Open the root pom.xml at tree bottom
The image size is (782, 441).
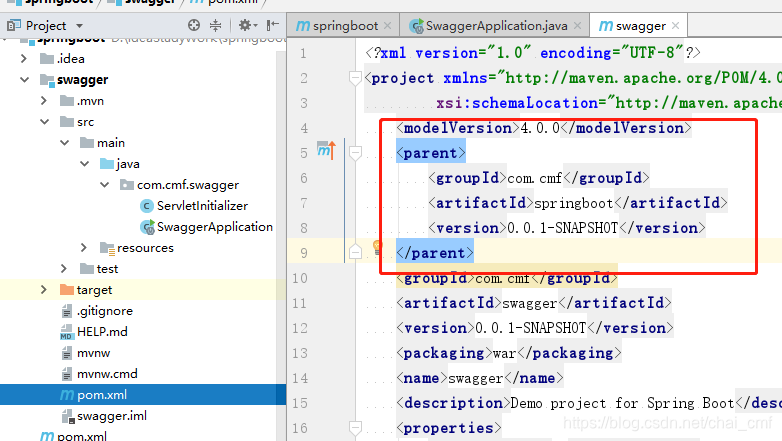tap(73, 436)
